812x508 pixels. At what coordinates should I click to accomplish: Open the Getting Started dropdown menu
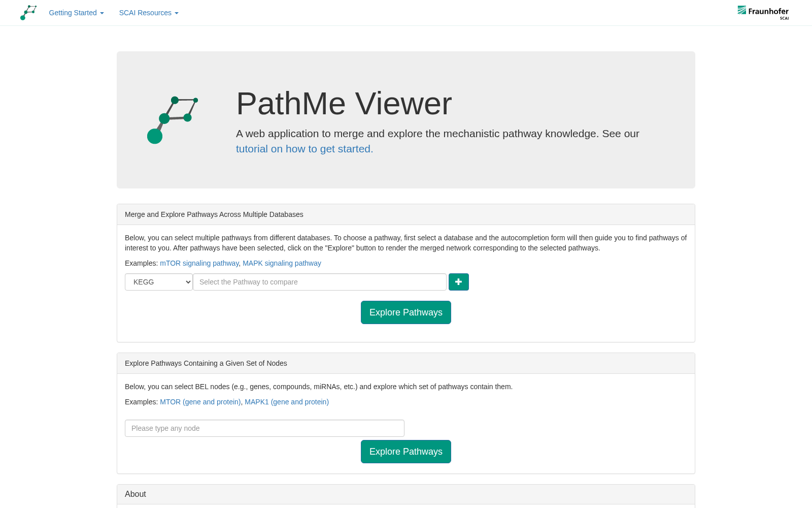click(x=77, y=13)
